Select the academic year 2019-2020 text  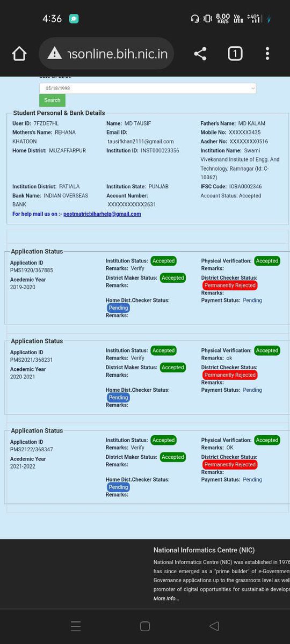(23, 288)
